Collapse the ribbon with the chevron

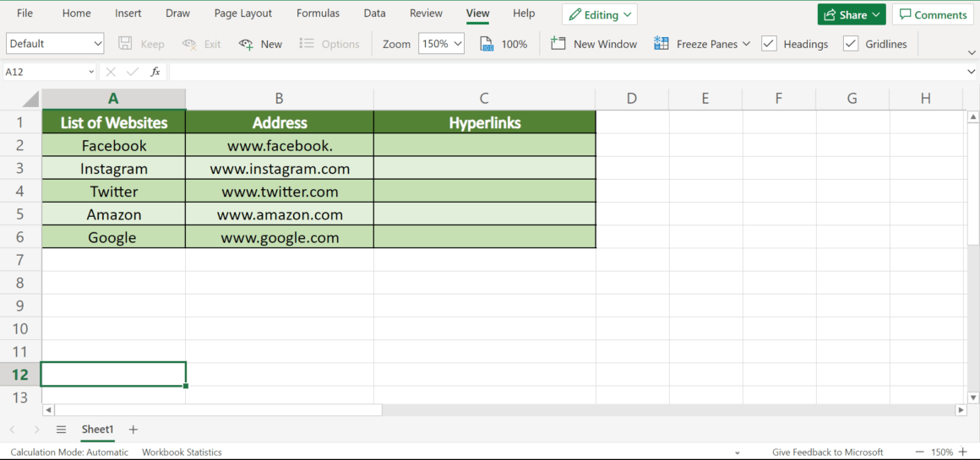tap(972, 51)
